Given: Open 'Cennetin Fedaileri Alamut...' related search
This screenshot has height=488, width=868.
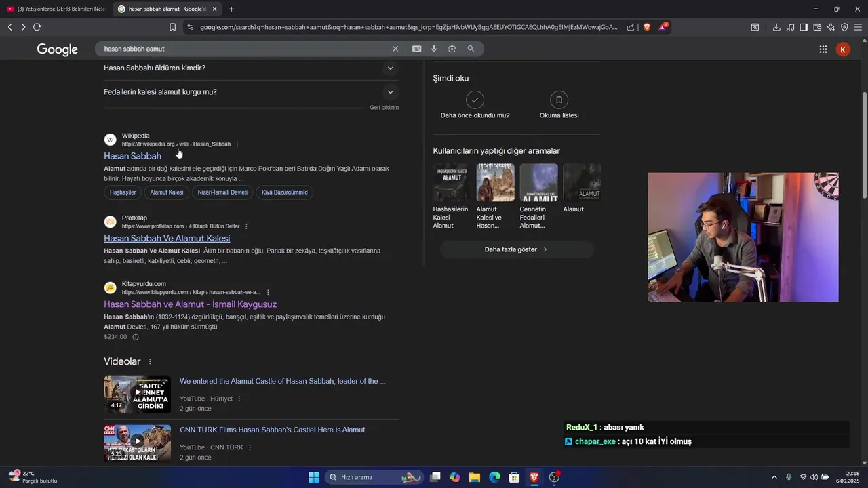Looking at the screenshot, I should [538, 197].
